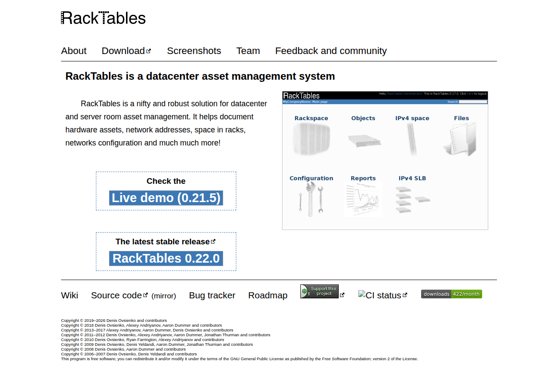558x392 pixels.
Task: Click the GNU General Public License notice
Action: click(x=239, y=359)
